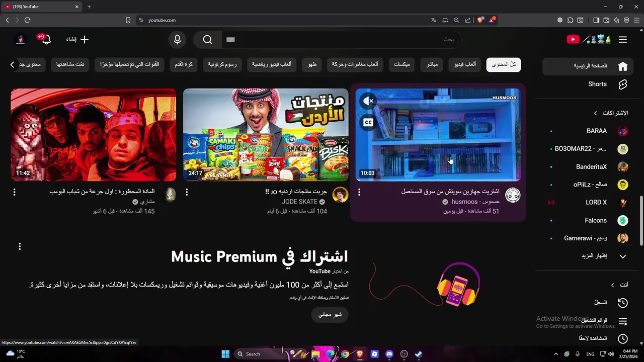The image size is (644, 362).
Task: Open the JODE SKATE channel avatar
Action: pyautogui.click(x=340, y=195)
